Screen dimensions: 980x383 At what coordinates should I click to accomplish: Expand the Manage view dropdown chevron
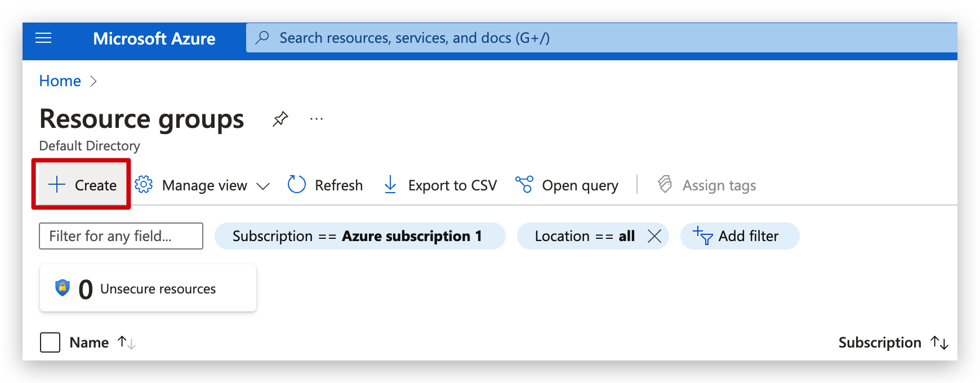[x=263, y=186]
